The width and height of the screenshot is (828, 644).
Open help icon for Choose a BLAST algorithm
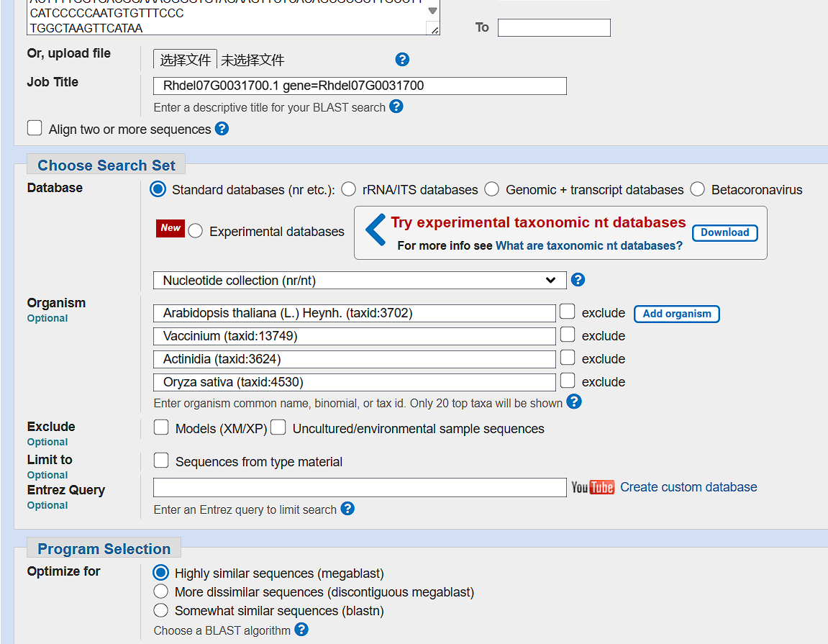click(x=301, y=629)
